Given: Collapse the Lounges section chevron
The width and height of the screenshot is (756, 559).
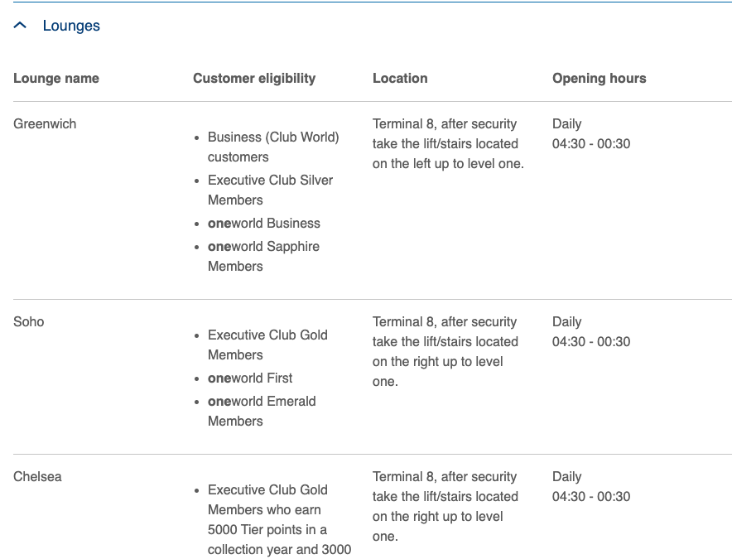Looking at the screenshot, I should [20, 25].
